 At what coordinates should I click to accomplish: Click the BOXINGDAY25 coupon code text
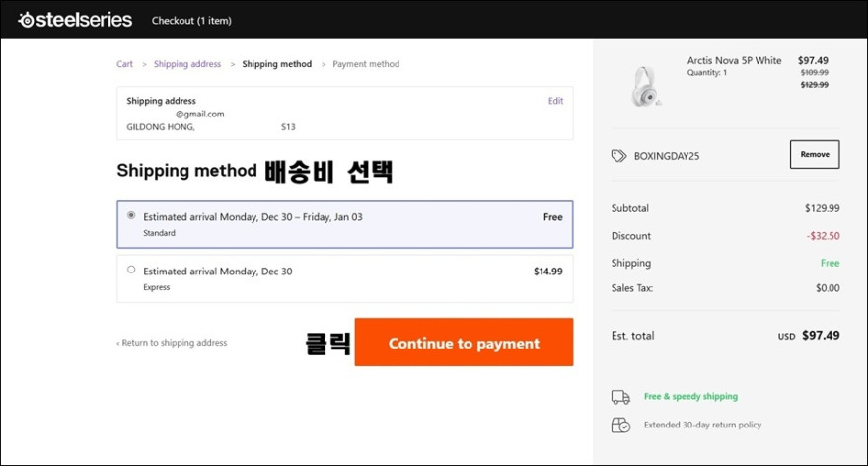[x=667, y=156]
